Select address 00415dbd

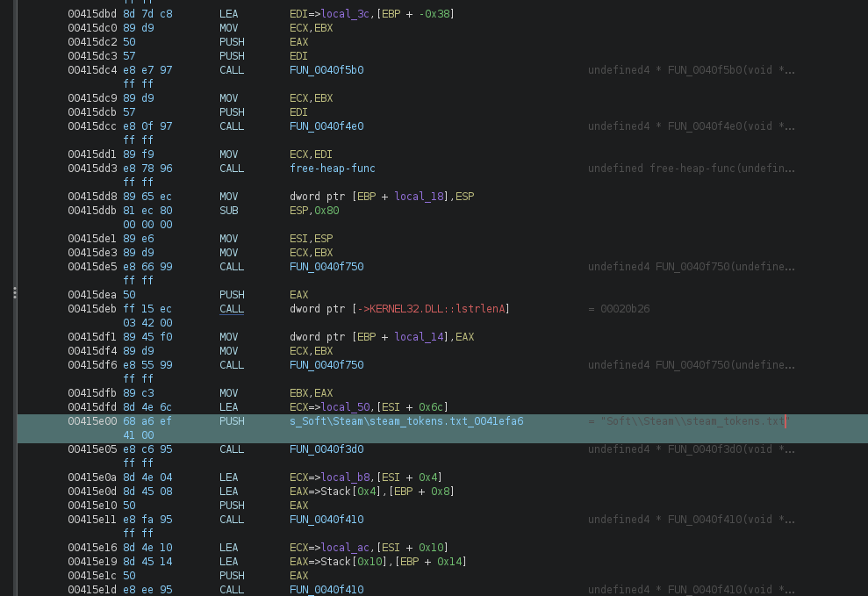pyautogui.click(x=92, y=14)
